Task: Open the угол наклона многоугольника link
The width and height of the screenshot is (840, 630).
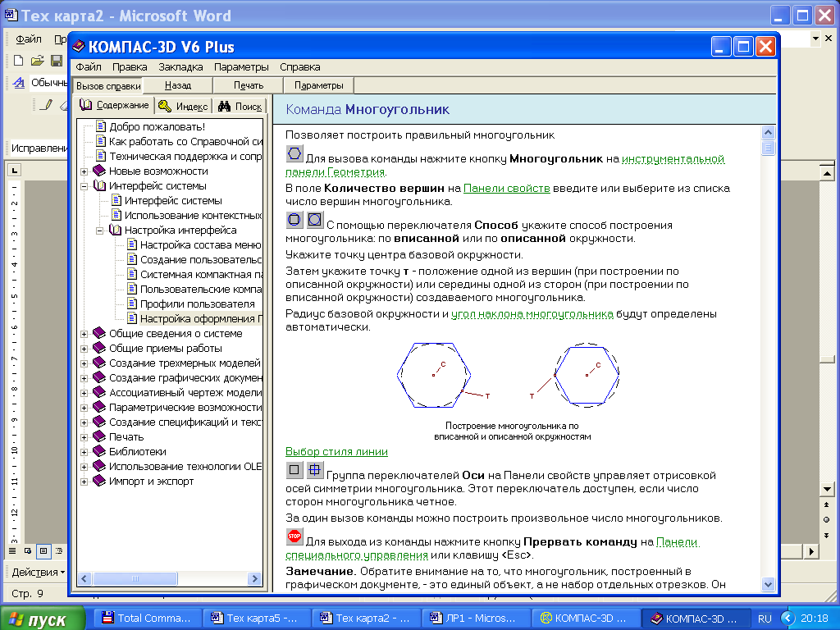Action: pos(532,314)
